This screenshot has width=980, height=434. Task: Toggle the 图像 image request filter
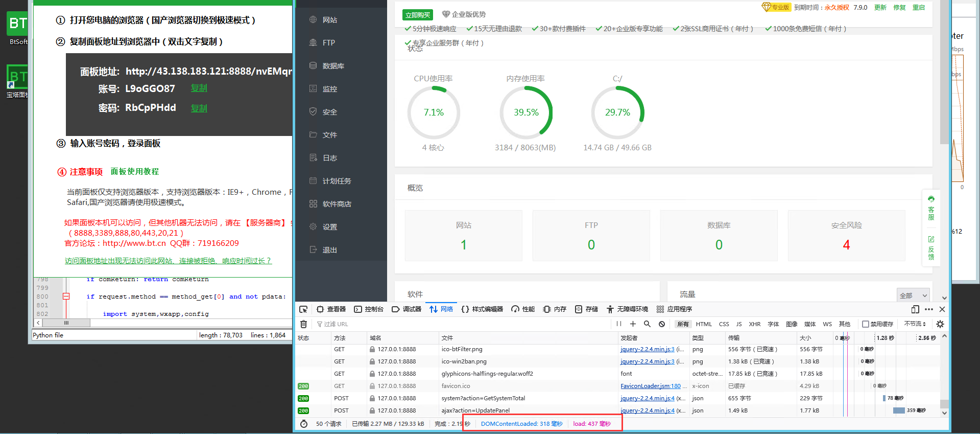[792, 324]
